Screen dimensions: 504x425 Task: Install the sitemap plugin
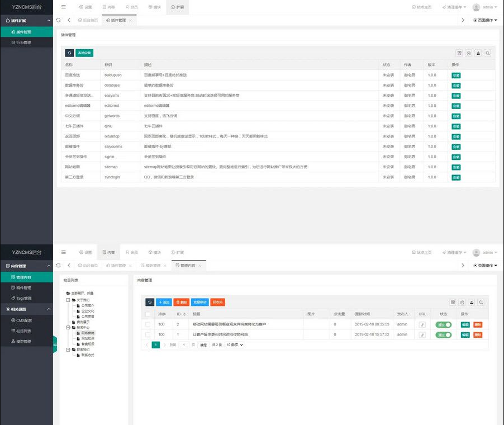(456, 167)
